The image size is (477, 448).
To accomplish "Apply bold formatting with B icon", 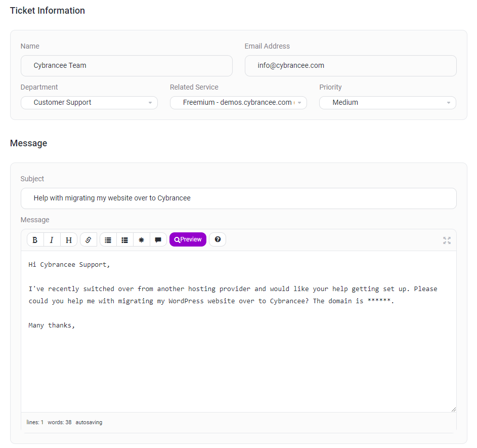I will 35,240.
